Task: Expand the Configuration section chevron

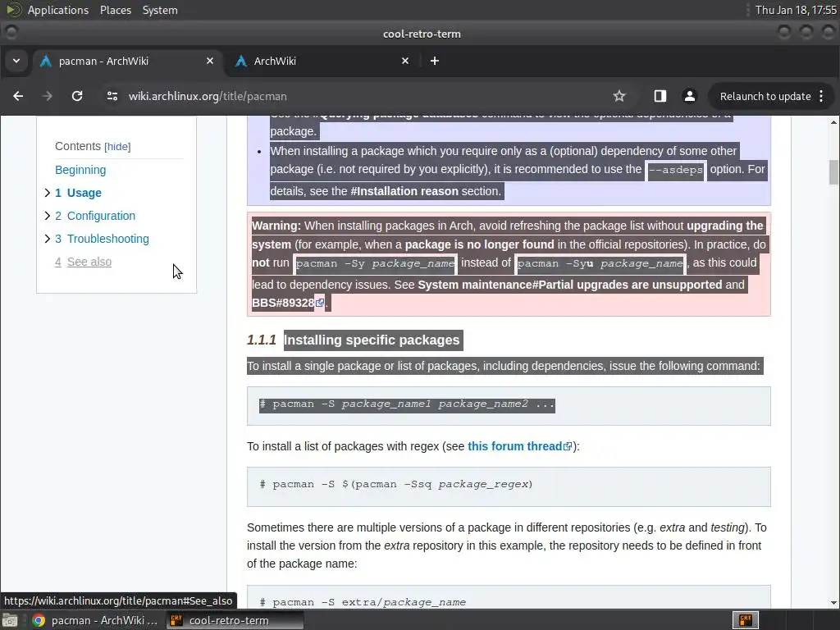Action: 47,216
